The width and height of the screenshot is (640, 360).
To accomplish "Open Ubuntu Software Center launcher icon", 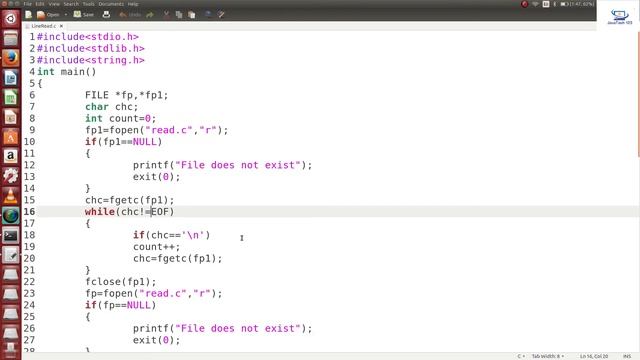I will pyautogui.click(x=11, y=137).
